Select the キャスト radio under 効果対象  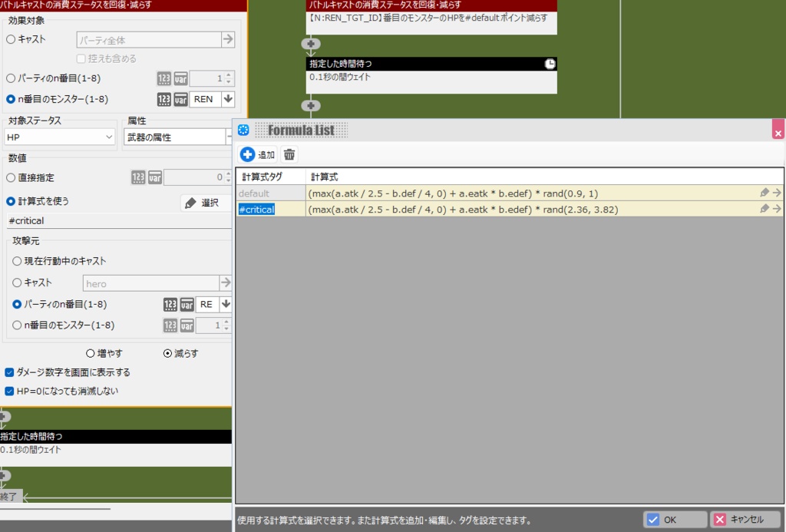click(11, 39)
